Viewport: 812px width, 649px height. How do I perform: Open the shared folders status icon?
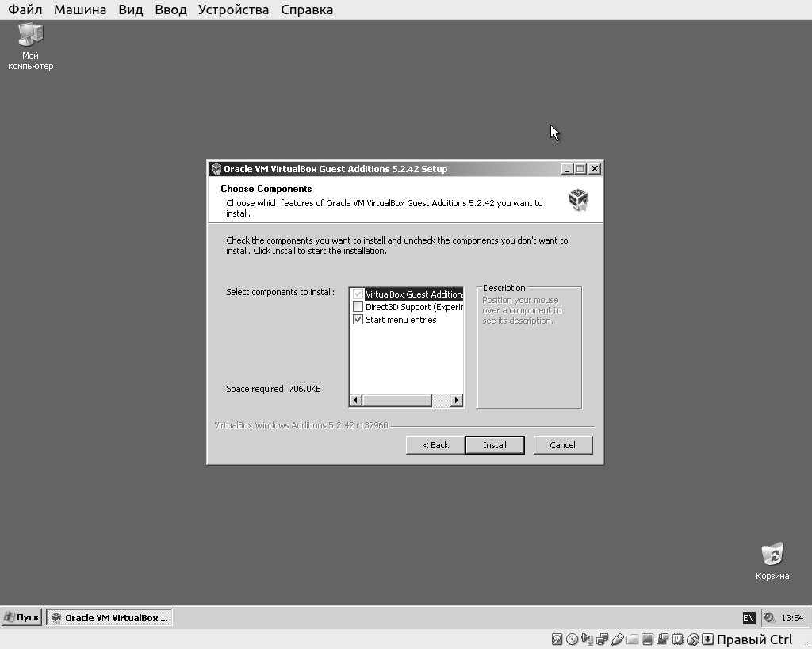click(632, 639)
